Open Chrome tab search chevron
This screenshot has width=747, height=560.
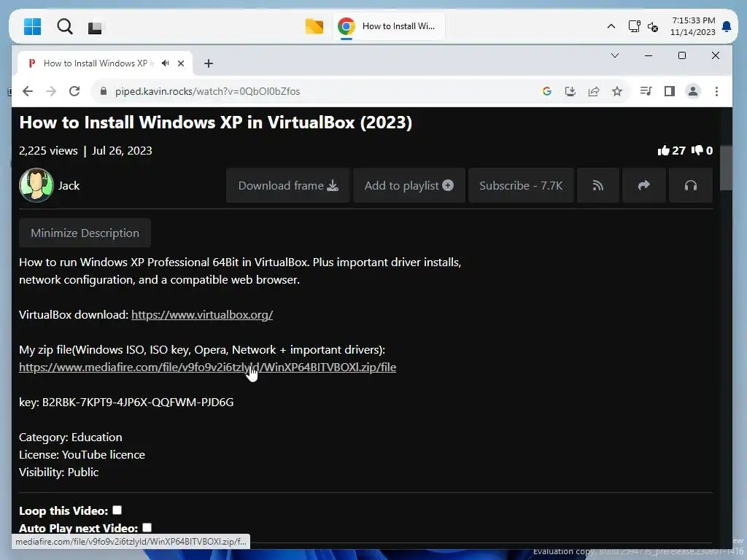(x=615, y=55)
